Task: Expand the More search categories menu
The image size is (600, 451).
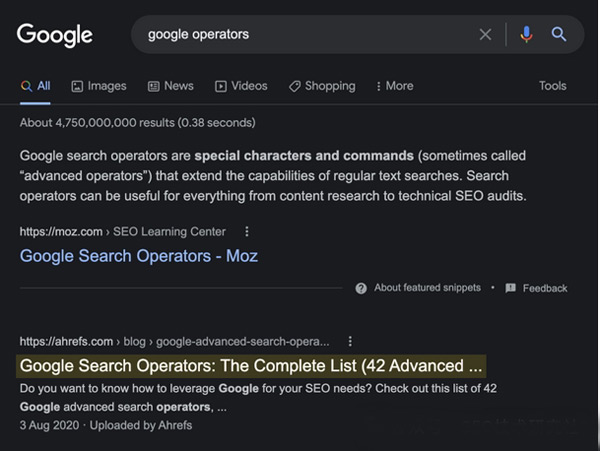Action: [394, 86]
